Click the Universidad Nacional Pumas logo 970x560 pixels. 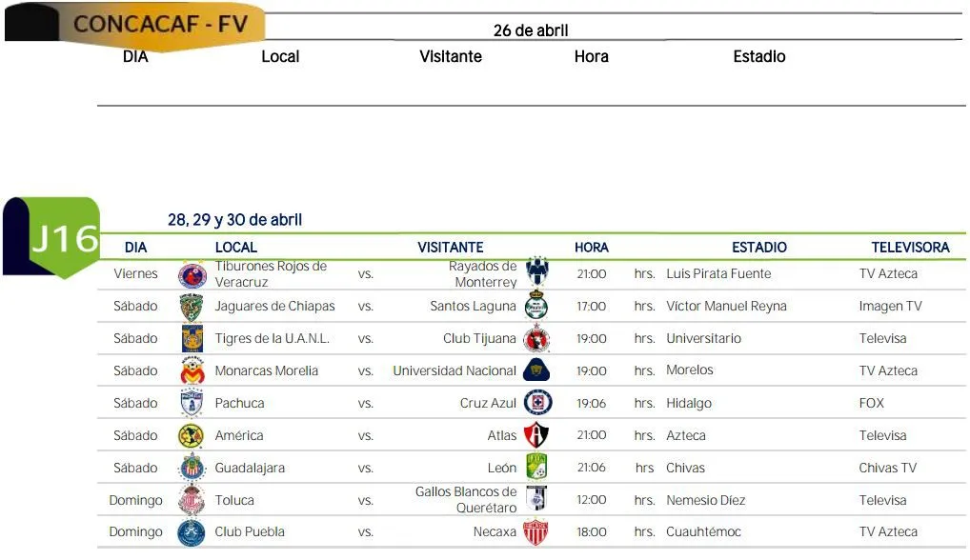point(536,370)
